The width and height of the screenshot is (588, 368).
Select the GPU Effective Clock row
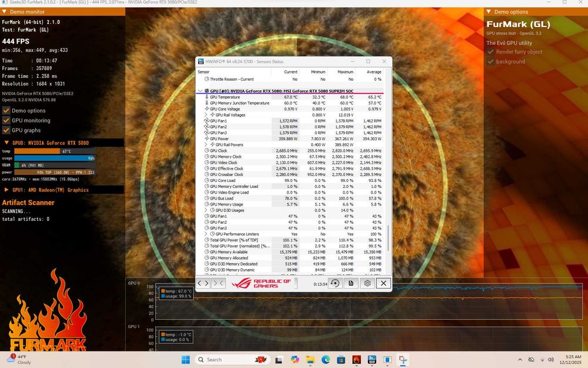290,168
